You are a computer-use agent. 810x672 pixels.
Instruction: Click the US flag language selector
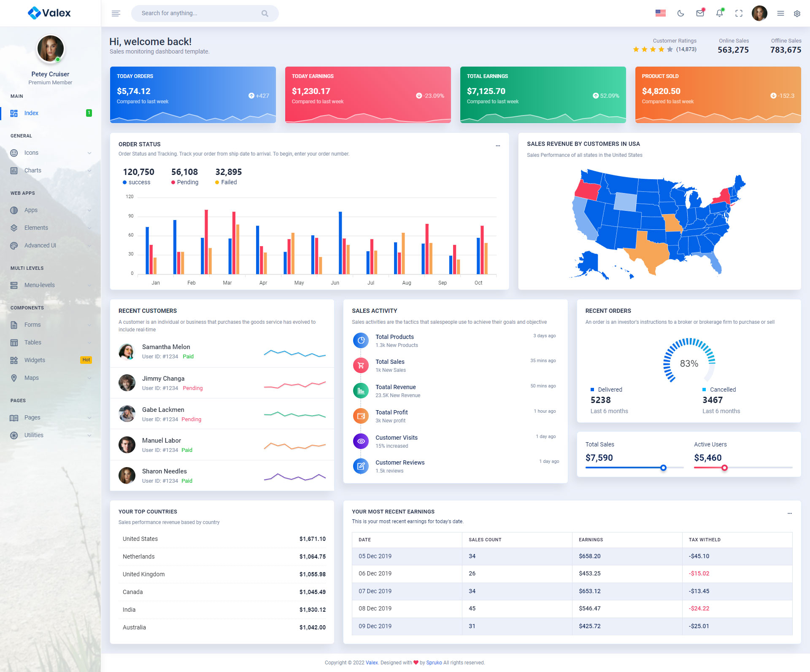coord(661,13)
